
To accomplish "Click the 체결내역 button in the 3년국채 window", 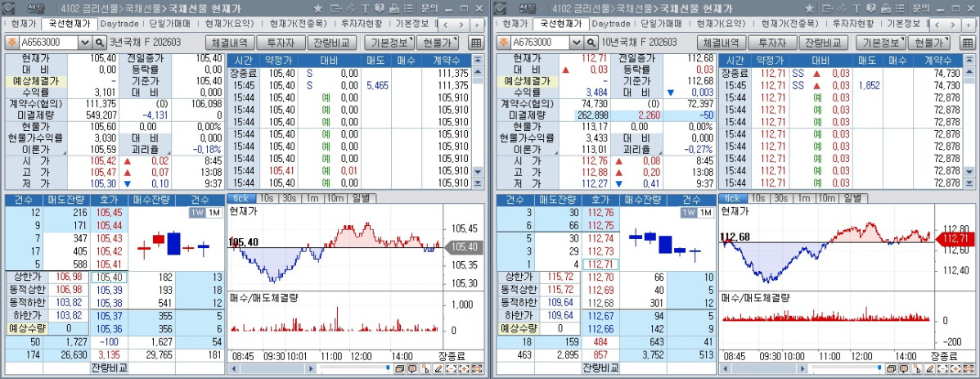I will click(x=230, y=43).
